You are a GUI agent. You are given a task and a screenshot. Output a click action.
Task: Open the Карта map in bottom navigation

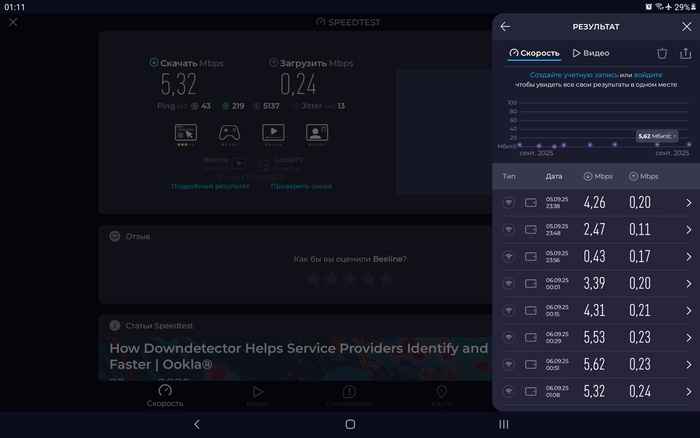(441, 397)
